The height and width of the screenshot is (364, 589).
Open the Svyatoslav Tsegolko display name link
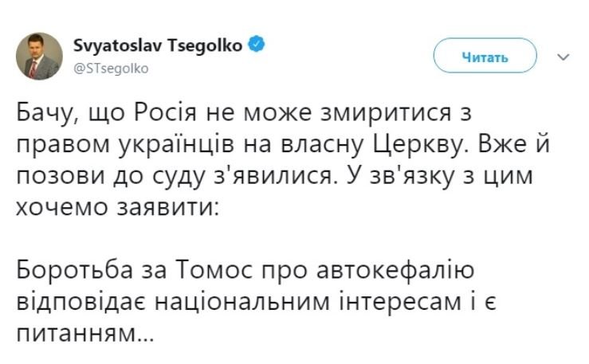pos(160,45)
